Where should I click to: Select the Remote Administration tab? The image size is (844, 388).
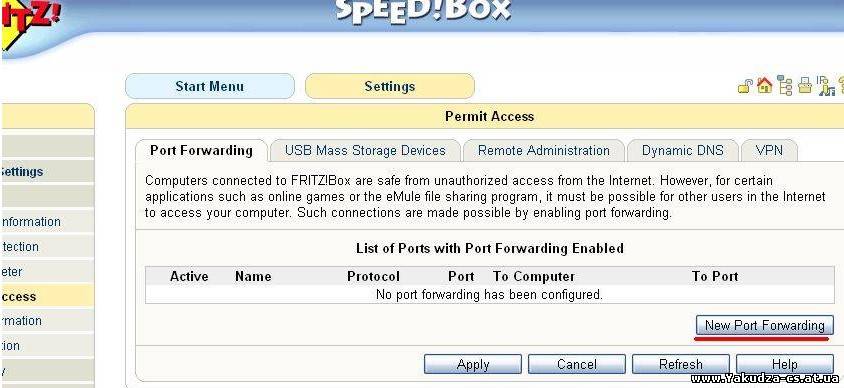click(x=544, y=150)
